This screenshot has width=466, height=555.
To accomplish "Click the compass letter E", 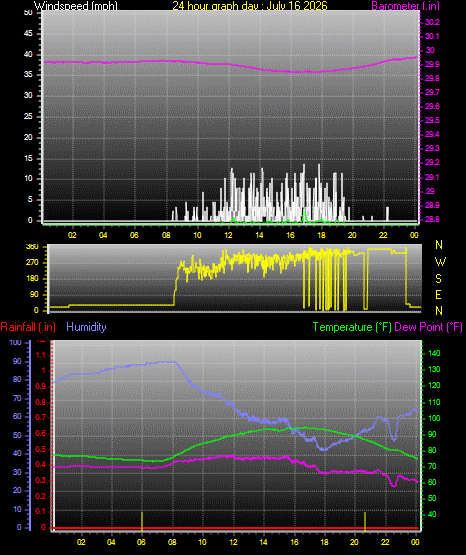I will click(438, 295).
